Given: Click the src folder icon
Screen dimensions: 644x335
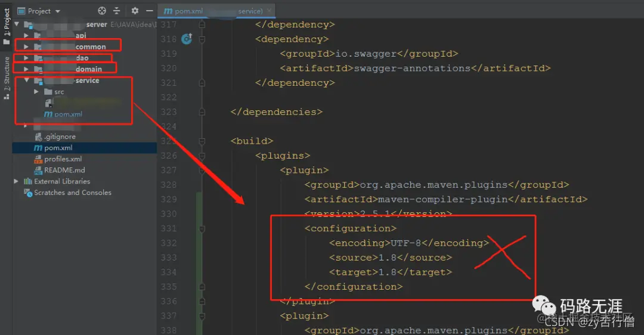Looking at the screenshot, I should 48,92.
